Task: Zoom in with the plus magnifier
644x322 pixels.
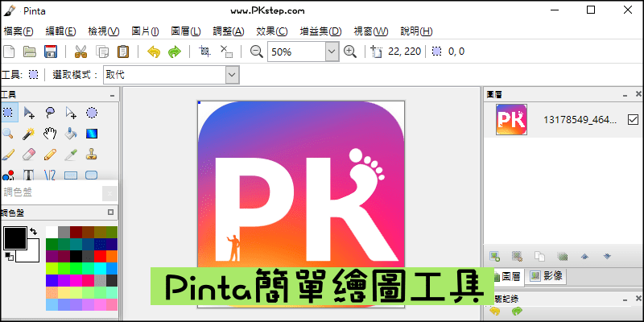Action: tap(350, 52)
